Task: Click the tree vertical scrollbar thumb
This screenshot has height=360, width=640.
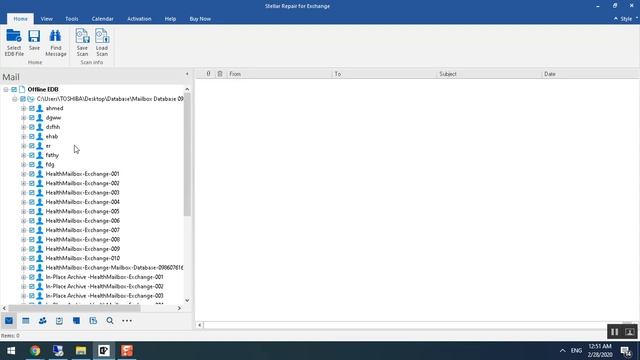Action: (x=187, y=154)
